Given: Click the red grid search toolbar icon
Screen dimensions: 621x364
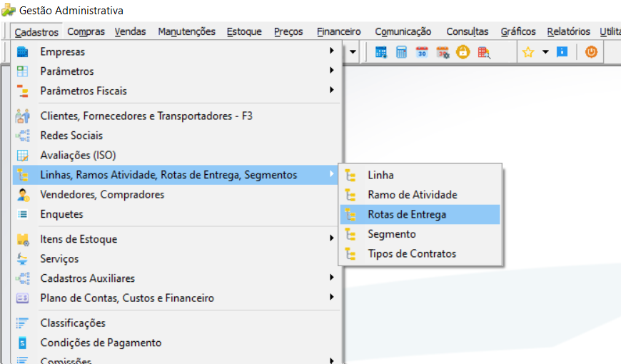Looking at the screenshot, I should click(484, 52).
